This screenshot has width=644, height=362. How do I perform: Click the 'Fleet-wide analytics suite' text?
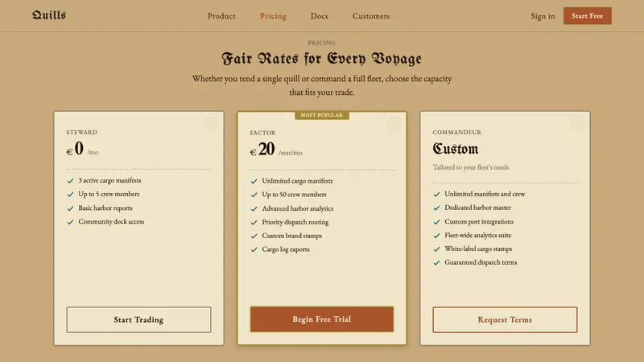pos(477,235)
